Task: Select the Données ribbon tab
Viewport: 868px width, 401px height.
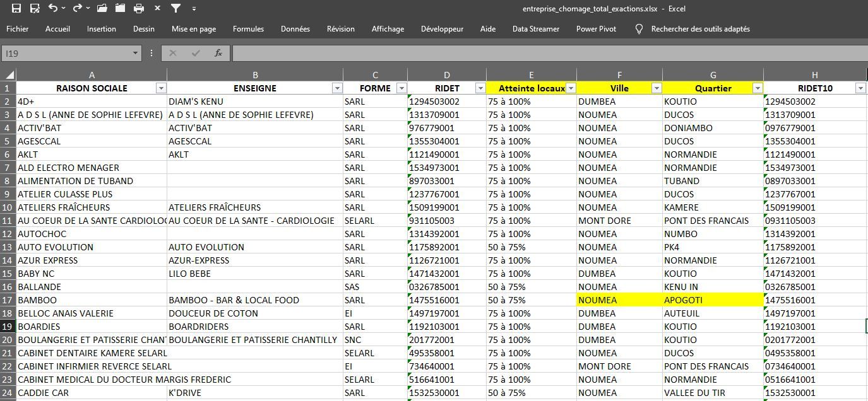Action: pos(295,29)
